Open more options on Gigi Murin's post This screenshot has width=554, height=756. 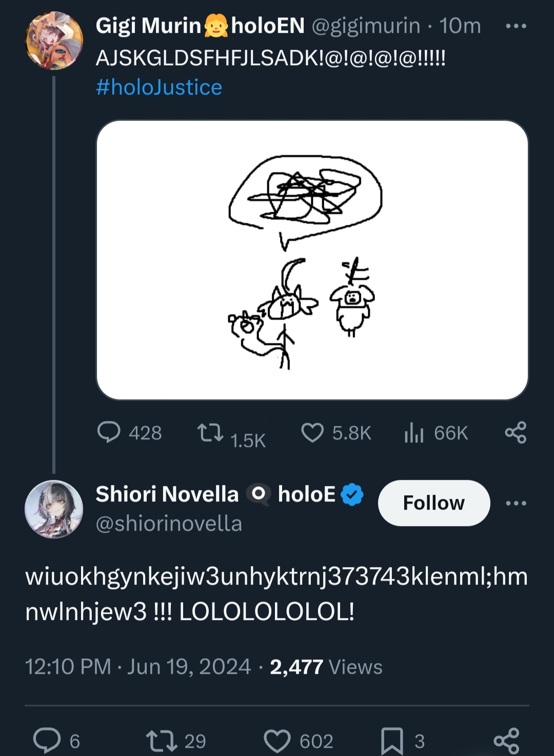pos(516,26)
